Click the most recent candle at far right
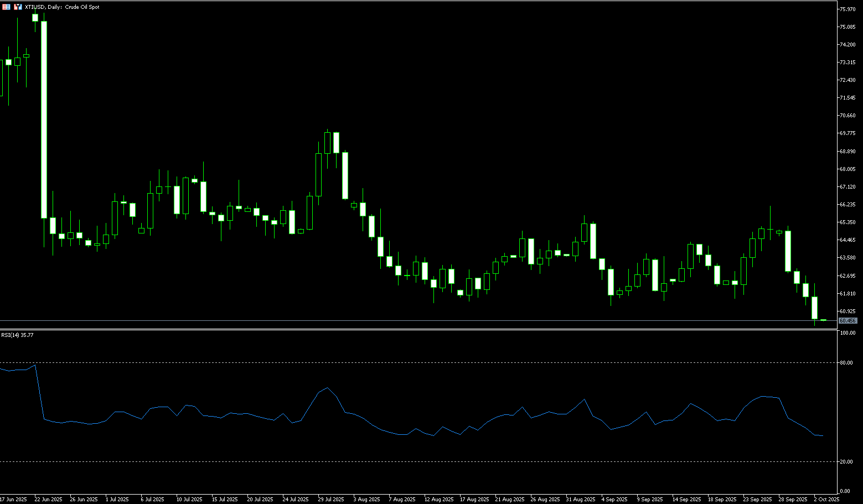The image size is (863, 504). point(823,320)
